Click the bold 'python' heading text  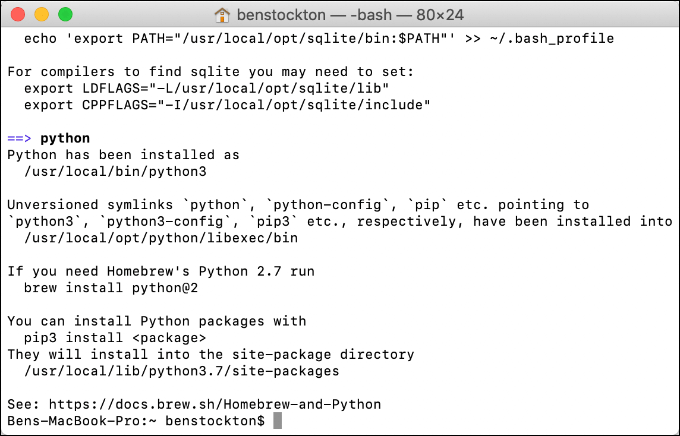pyautogui.click(x=65, y=138)
